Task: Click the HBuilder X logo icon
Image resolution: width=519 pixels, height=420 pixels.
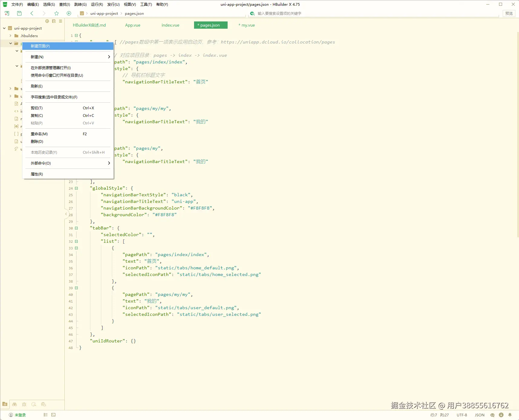Action: [x=5, y=4]
